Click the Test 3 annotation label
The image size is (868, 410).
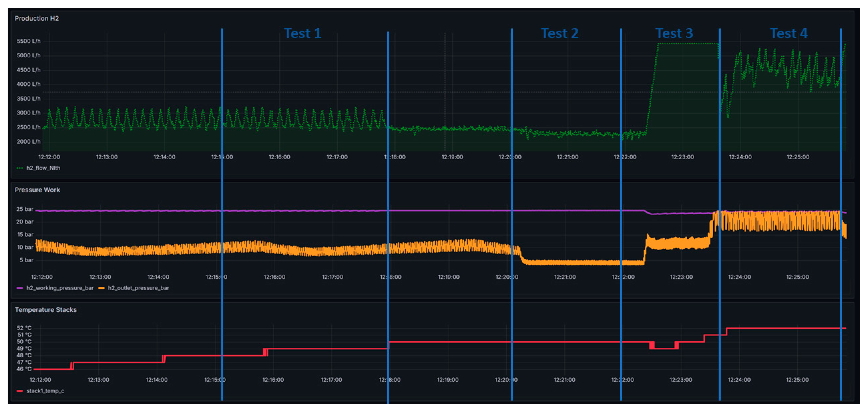[x=674, y=33]
